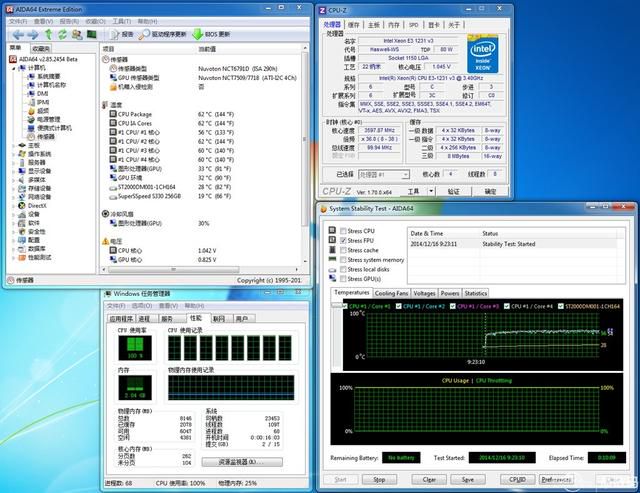Stop the stability test
Viewport: 640px width, 493px height.
point(379,480)
